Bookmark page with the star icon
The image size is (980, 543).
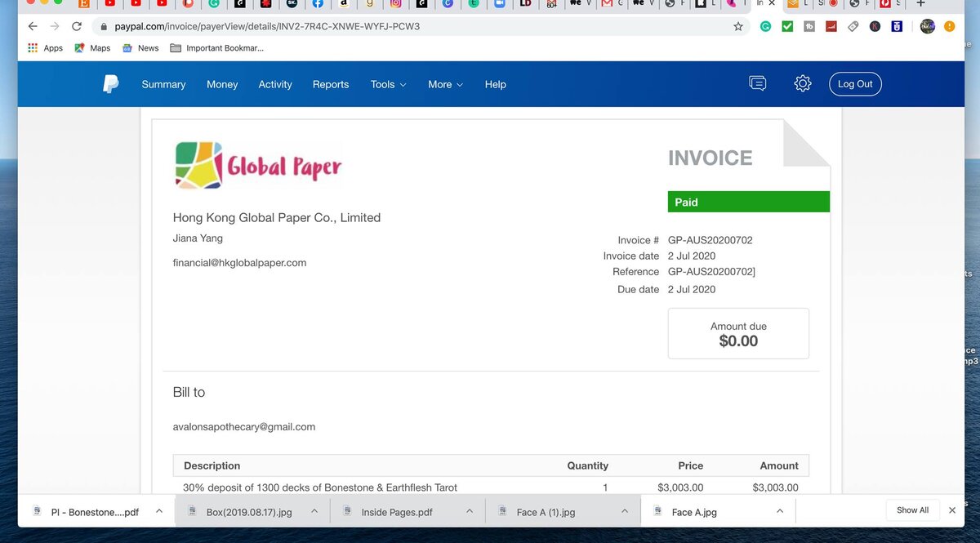pyautogui.click(x=738, y=26)
